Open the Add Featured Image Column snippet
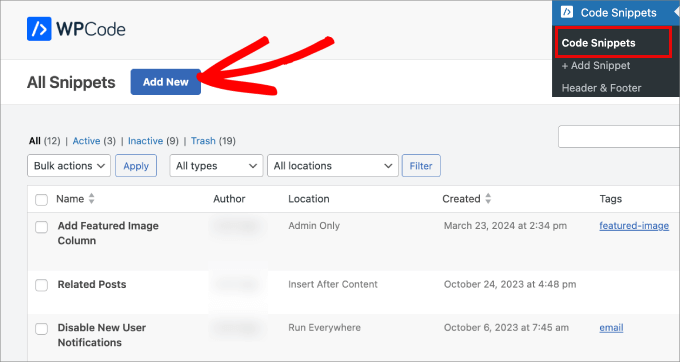This screenshot has height=362, width=680. (x=108, y=233)
